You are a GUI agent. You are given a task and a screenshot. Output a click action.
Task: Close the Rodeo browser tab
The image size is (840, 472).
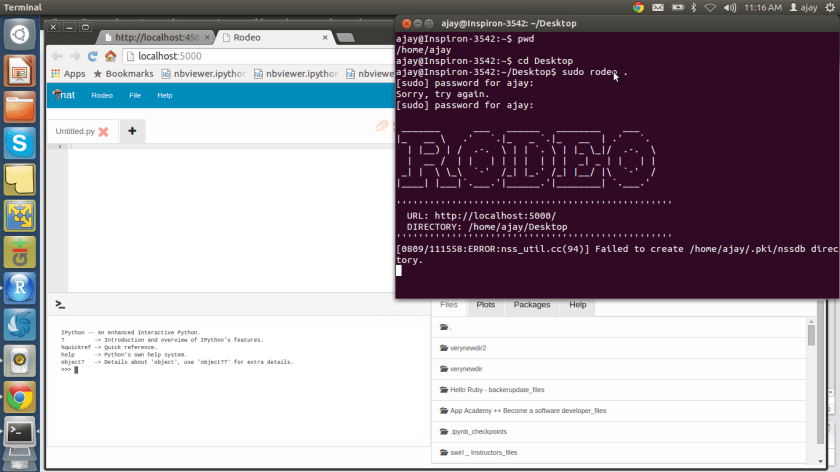[x=325, y=38]
